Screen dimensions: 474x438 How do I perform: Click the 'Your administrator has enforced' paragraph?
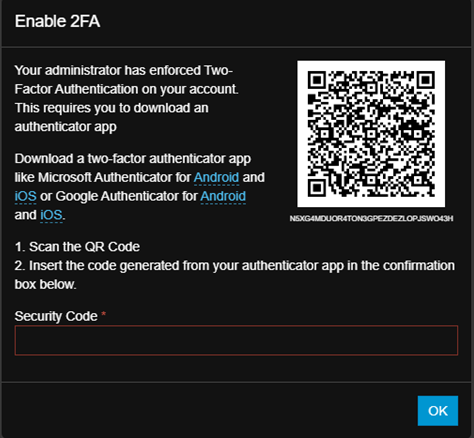point(127,99)
